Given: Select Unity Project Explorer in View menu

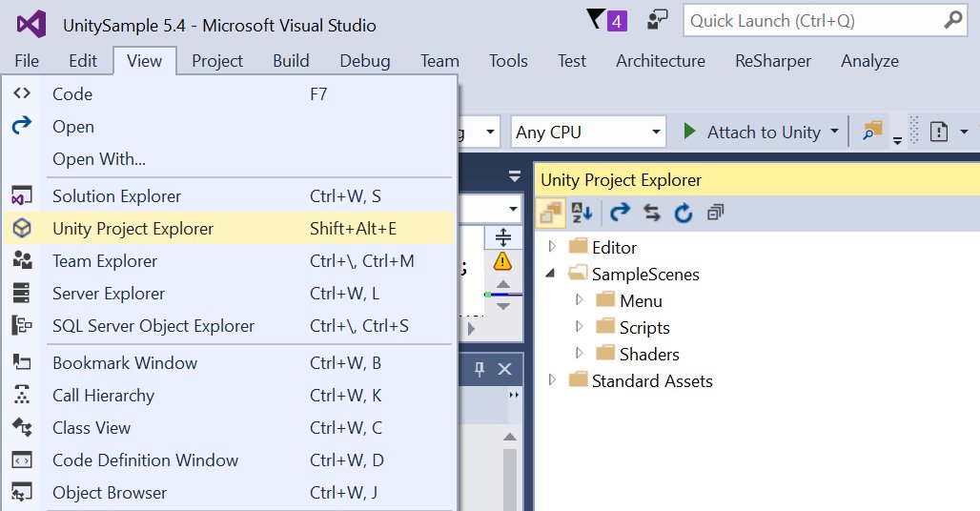Looking at the screenshot, I should [228, 228].
